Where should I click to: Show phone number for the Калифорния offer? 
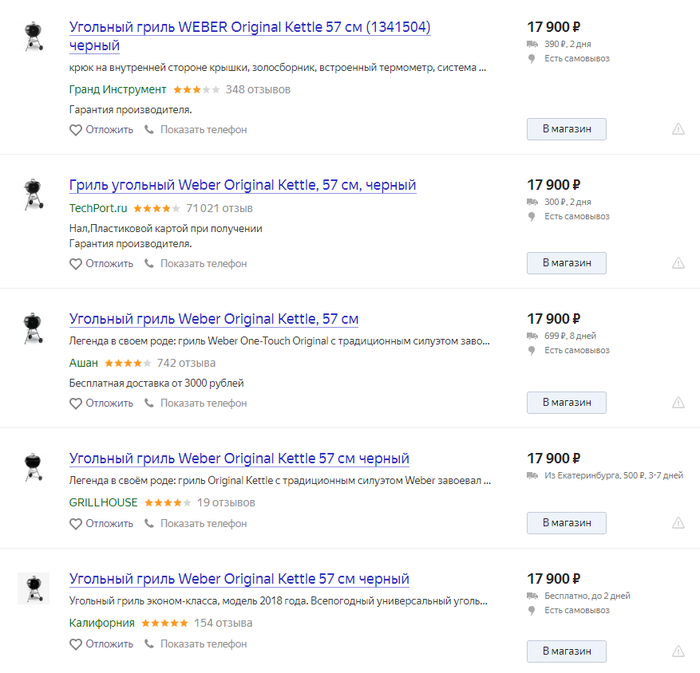(x=203, y=645)
